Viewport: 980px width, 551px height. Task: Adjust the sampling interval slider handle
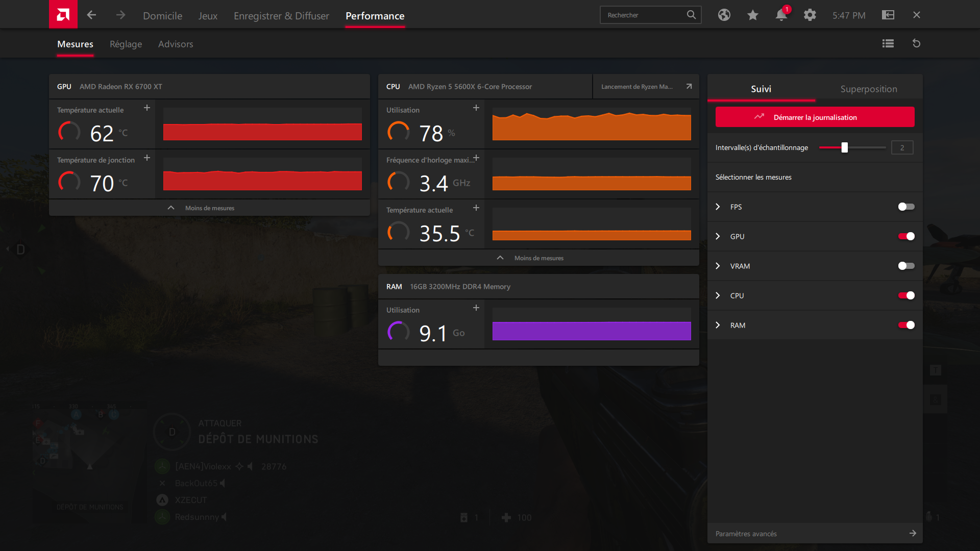tap(844, 147)
